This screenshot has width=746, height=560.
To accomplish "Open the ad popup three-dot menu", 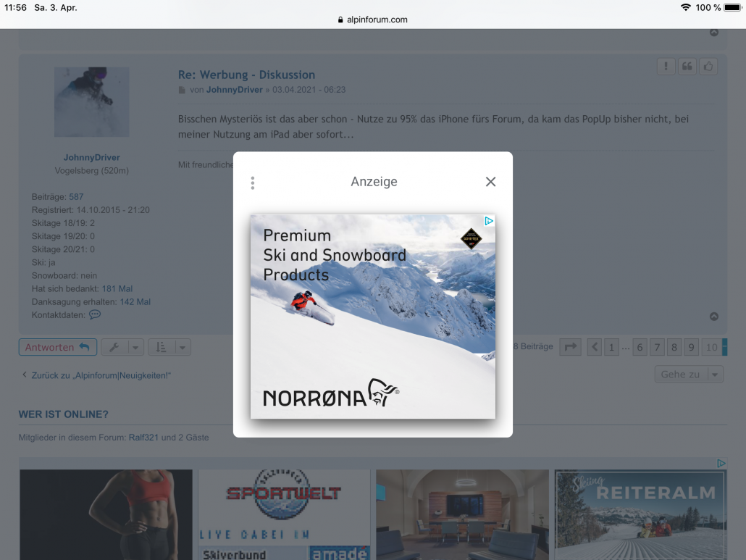I will pos(252,183).
